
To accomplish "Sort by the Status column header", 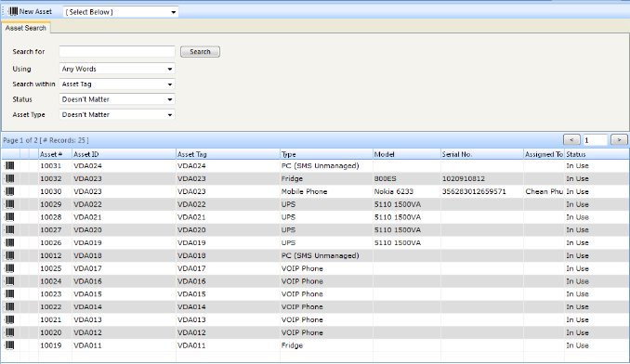I will (597, 154).
